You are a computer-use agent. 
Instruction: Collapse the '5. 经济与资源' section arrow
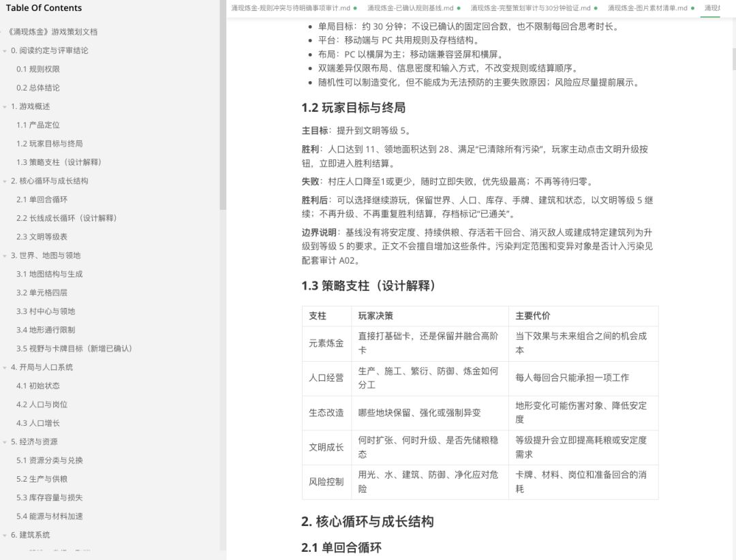pos(5,442)
